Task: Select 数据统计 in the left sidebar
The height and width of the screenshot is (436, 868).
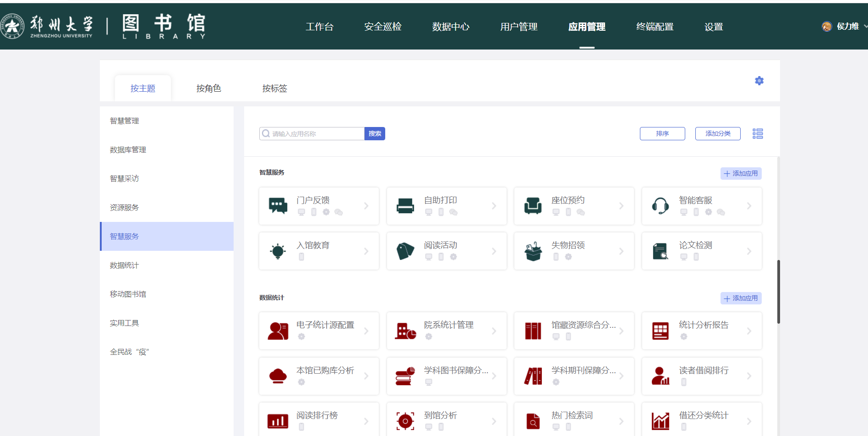Action: 124,265
